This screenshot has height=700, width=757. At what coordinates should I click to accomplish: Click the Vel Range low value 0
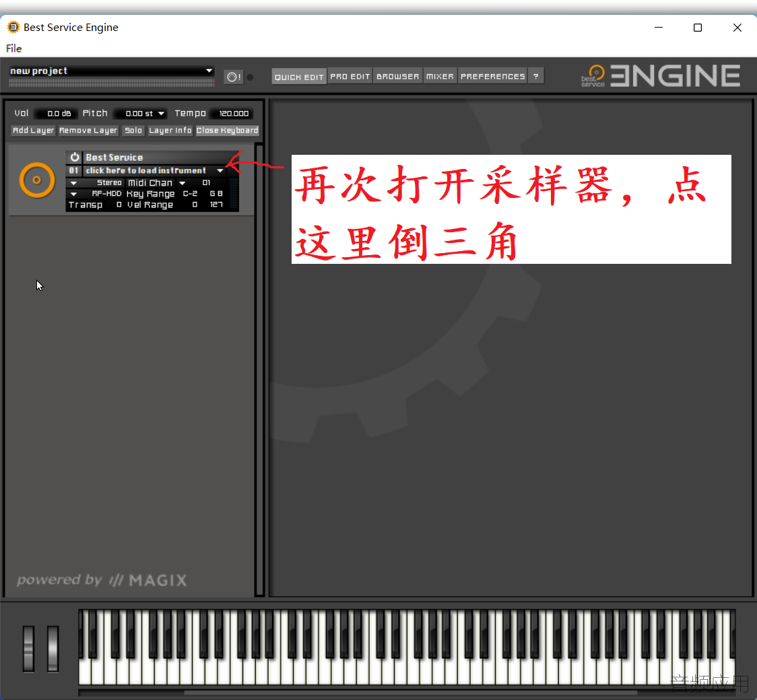[195, 205]
